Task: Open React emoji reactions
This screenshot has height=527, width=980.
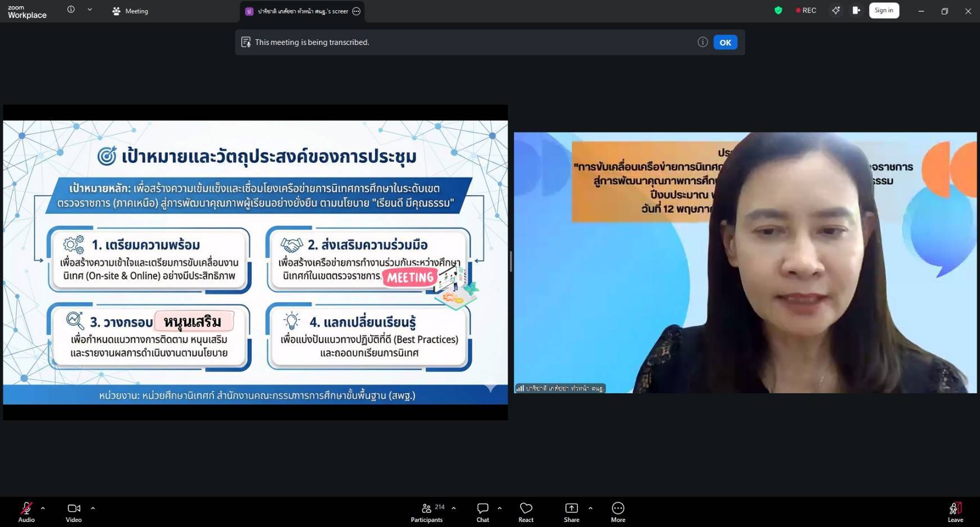Action: [x=526, y=512]
